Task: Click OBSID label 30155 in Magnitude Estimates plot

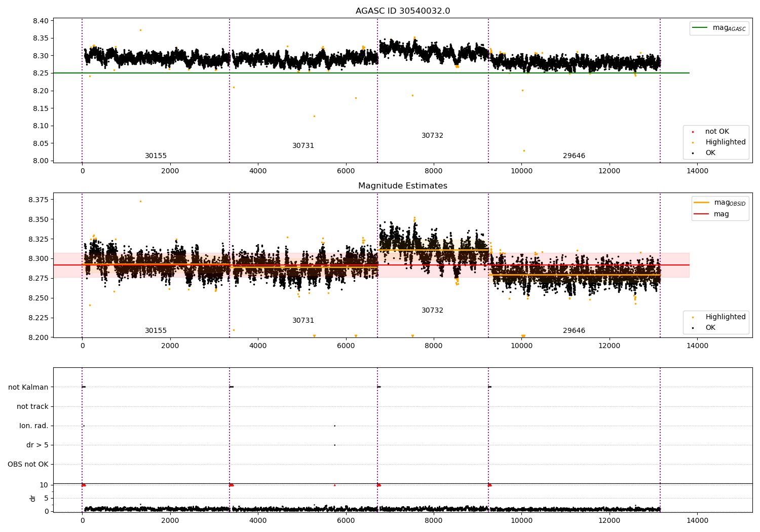Action: click(156, 331)
